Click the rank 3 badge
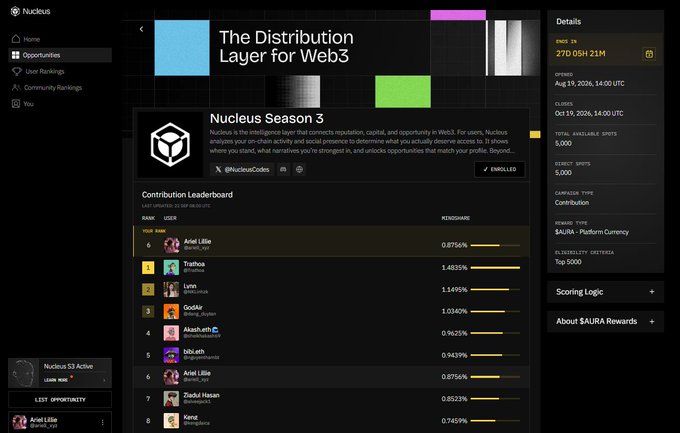The height and width of the screenshot is (433, 680). pyautogui.click(x=148, y=311)
